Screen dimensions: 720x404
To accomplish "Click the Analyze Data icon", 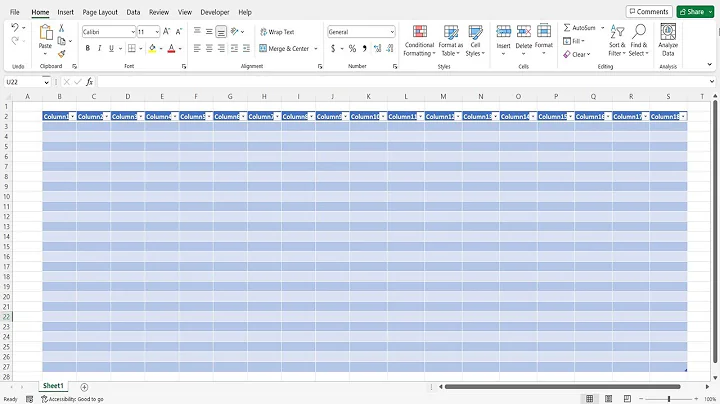I will coord(668,32).
